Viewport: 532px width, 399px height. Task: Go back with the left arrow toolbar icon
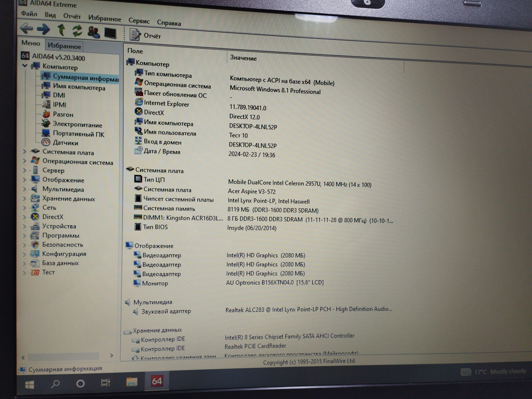(x=27, y=28)
